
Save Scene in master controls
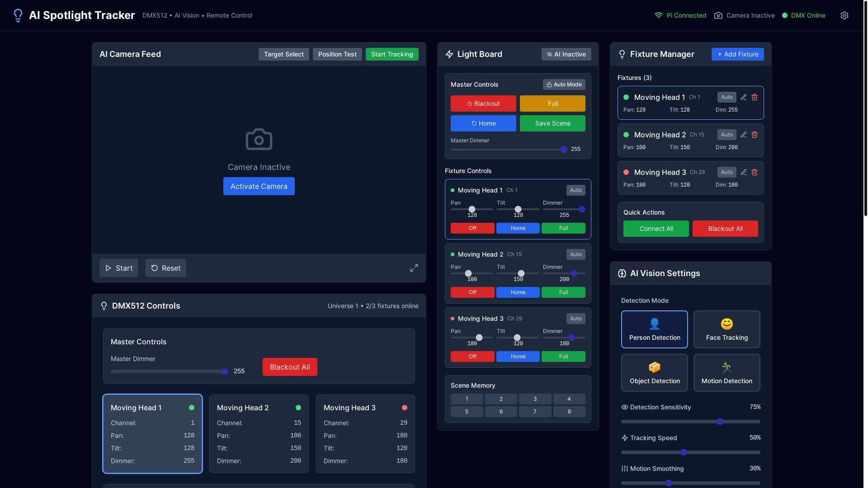(x=552, y=123)
